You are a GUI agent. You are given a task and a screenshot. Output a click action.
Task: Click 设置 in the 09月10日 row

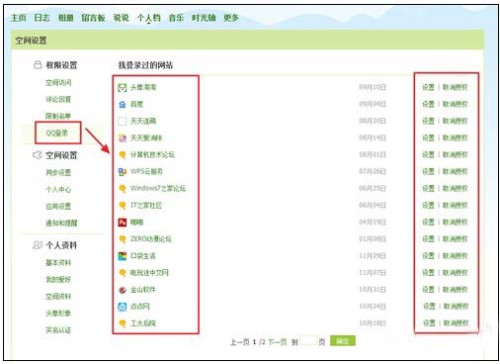click(428, 87)
